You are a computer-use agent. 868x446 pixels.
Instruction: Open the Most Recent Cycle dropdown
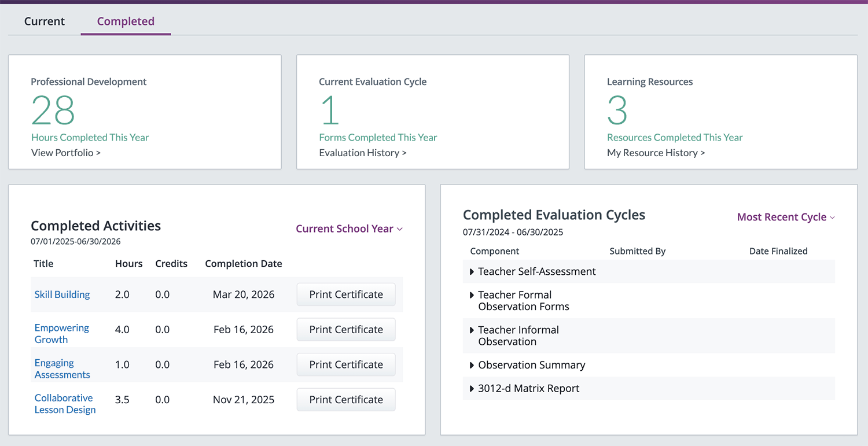point(786,217)
